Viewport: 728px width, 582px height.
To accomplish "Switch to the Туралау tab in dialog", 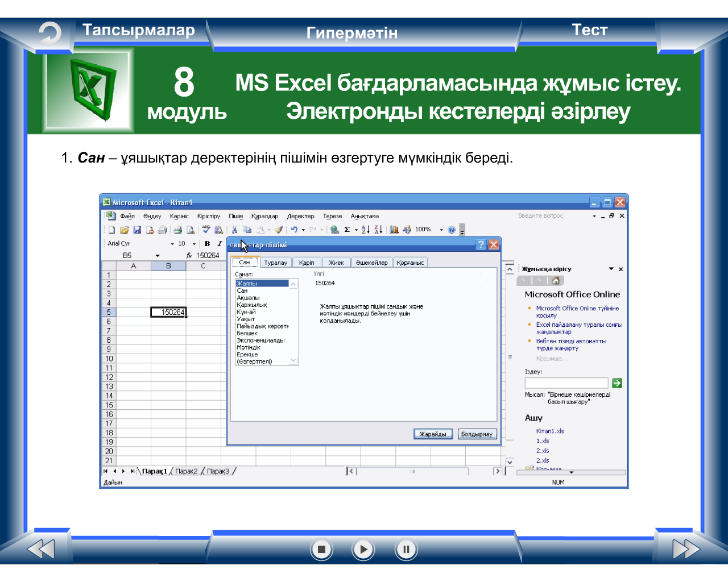I will pos(276,263).
